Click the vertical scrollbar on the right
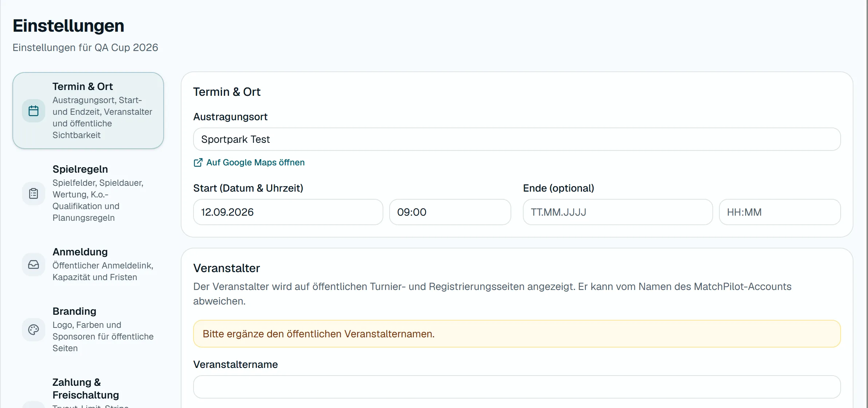This screenshot has height=408, width=868. (x=867, y=204)
